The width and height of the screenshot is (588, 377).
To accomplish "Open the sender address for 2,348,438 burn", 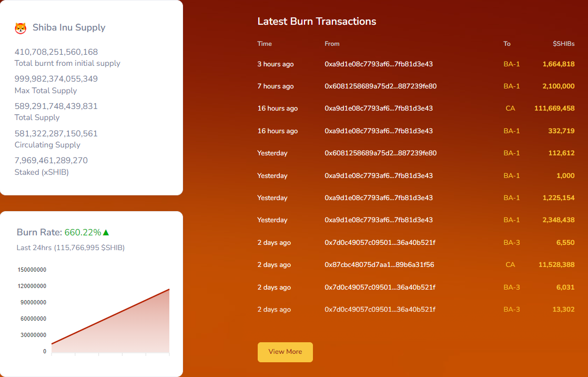I will 378,220.
